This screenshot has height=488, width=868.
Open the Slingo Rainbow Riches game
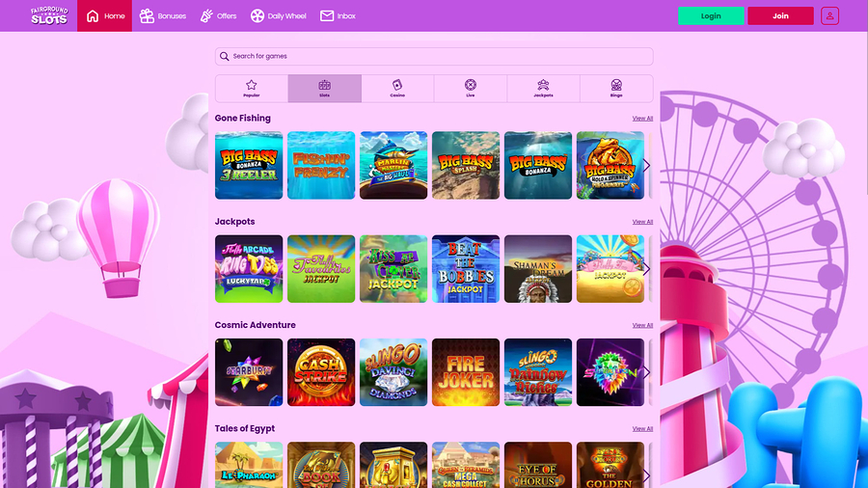(538, 372)
